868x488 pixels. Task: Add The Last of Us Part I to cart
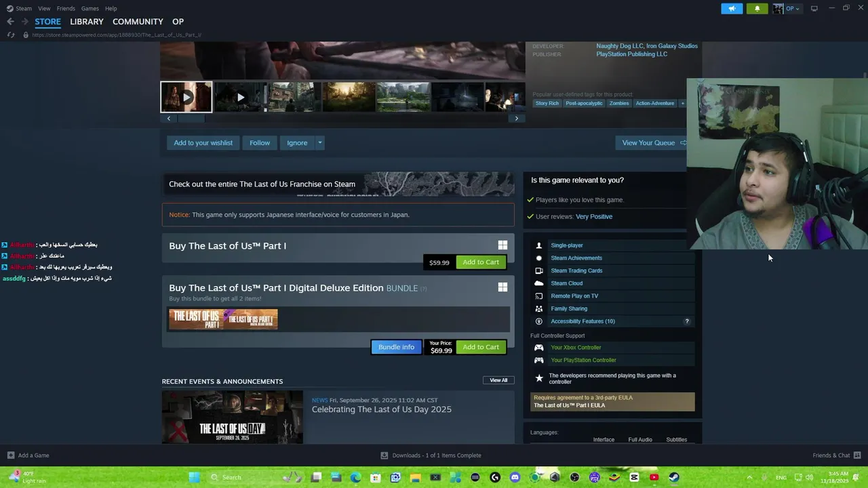click(x=481, y=262)
